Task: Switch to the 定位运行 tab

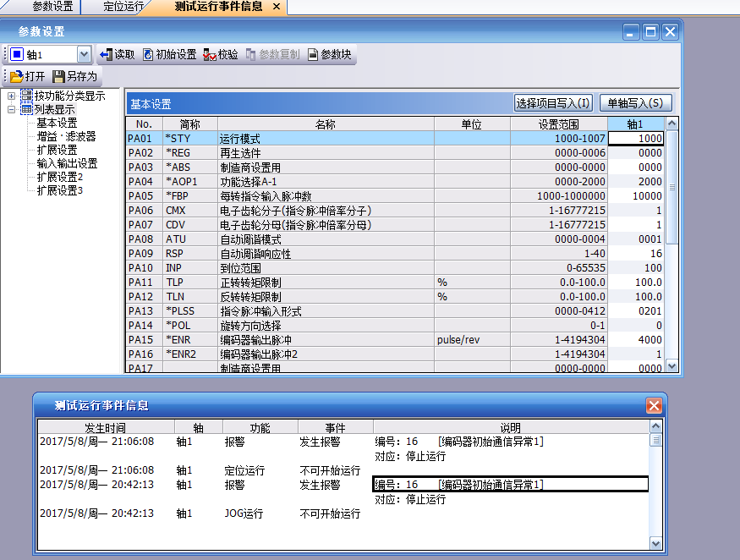Action: tap(123, 7)
